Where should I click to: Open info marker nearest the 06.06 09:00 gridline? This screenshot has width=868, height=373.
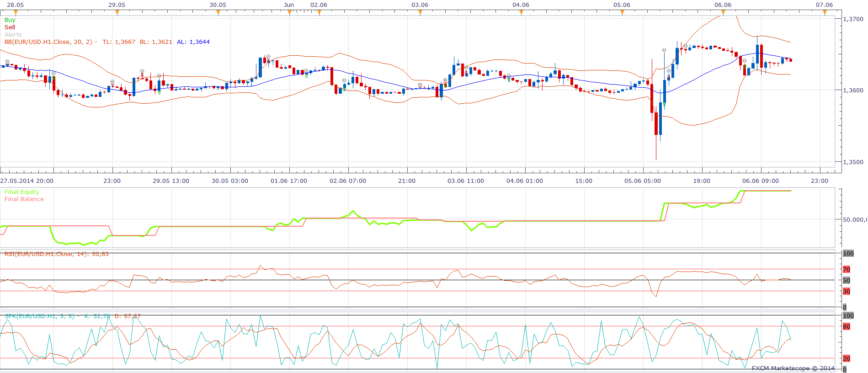click(745, 61)
